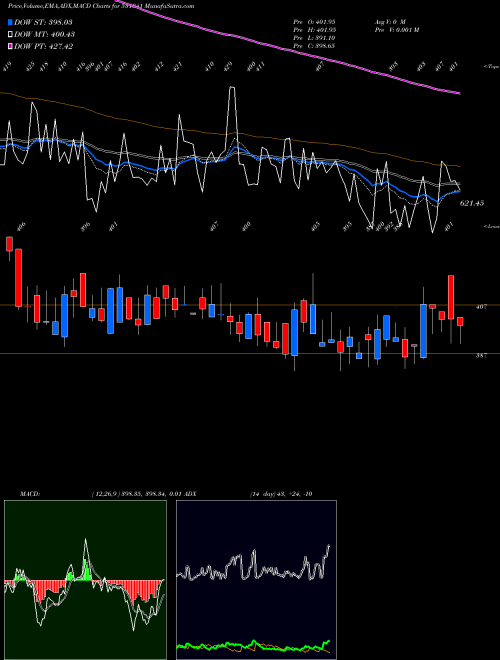Click the MACD: label above the indicator panel

30,494
